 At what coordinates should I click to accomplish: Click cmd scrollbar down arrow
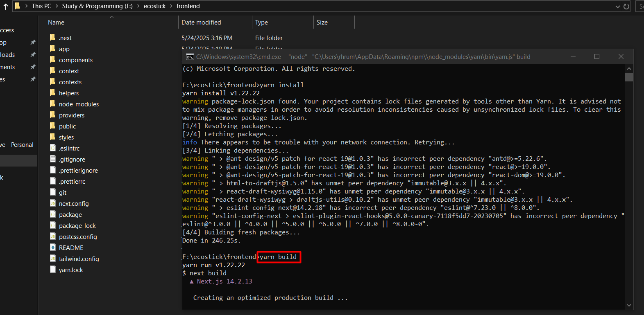(x=629, y=305)
